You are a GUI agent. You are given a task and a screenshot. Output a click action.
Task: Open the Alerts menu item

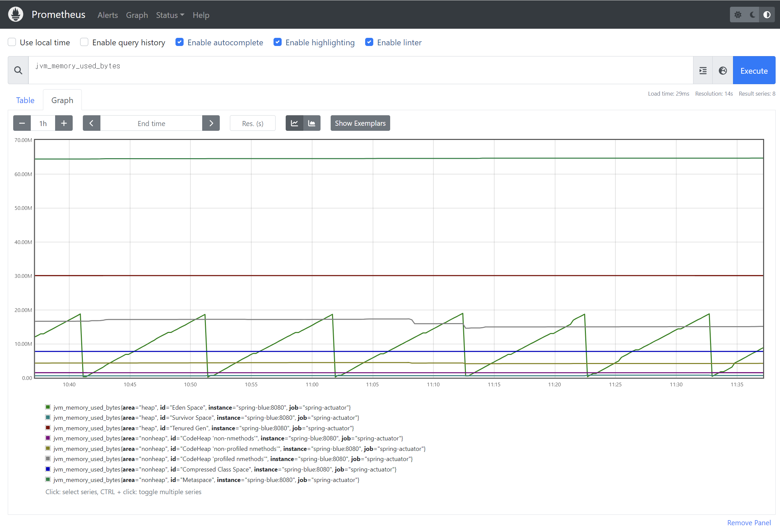(108, 15)
